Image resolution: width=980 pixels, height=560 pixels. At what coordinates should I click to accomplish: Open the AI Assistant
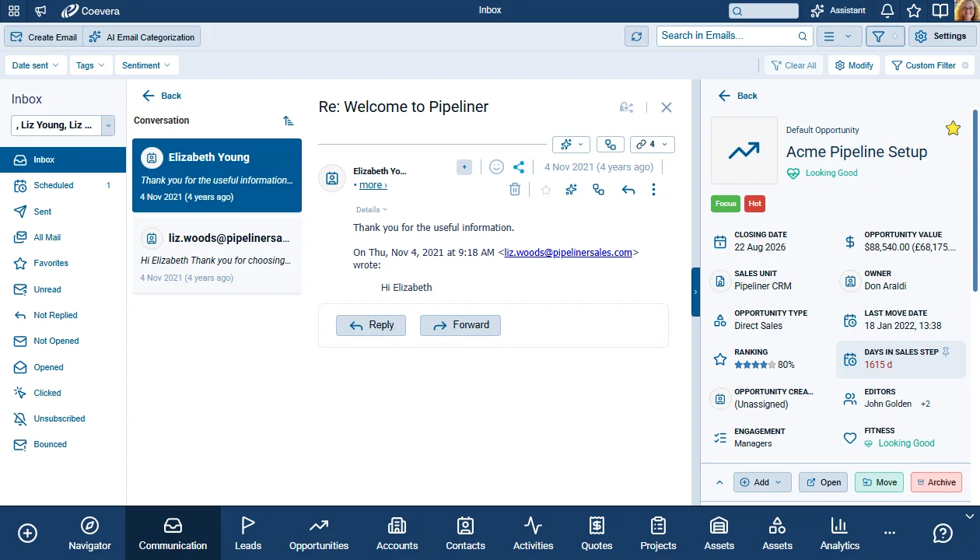(x=838, y=11)
